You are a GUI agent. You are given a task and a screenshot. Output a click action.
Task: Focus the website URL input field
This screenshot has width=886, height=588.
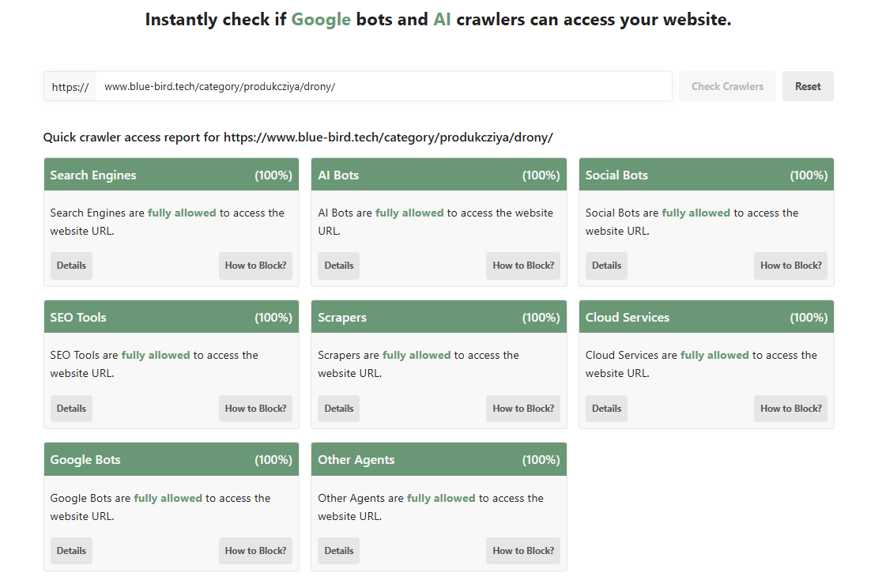click(383, 86)
